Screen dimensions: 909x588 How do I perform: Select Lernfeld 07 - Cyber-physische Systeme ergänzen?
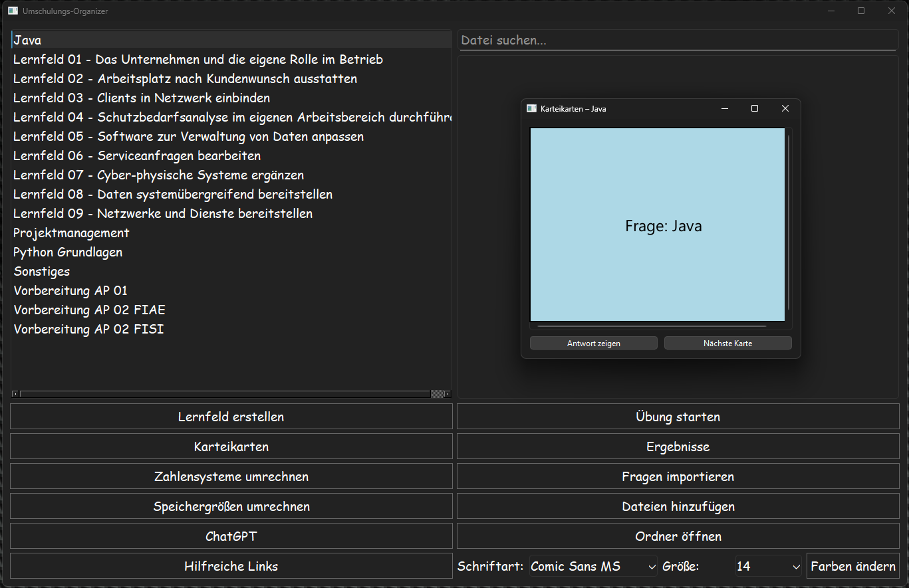click(231, 175)
